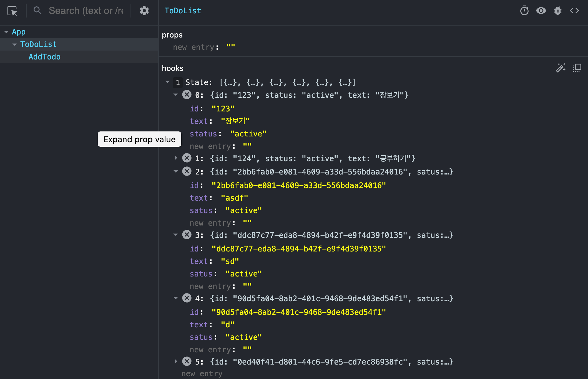Activate the element inspector picker icon
588x379 pixels.
[x=12, y=11]
